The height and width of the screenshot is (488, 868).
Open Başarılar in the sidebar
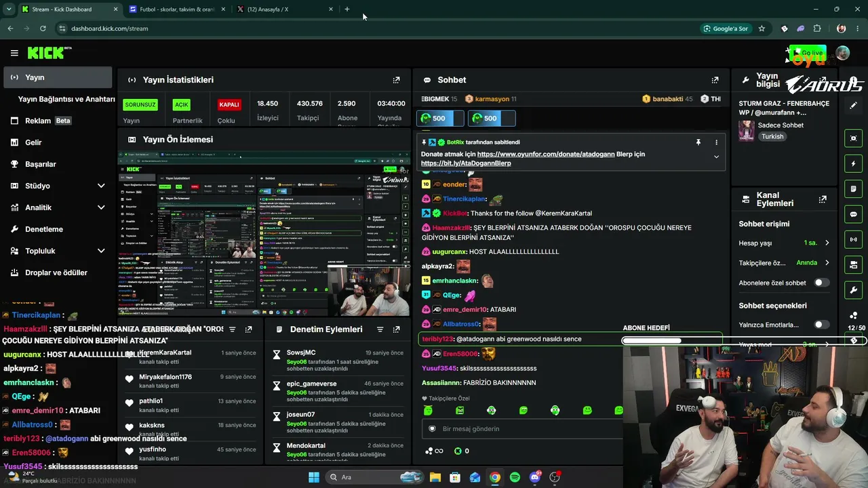point(59,164)
